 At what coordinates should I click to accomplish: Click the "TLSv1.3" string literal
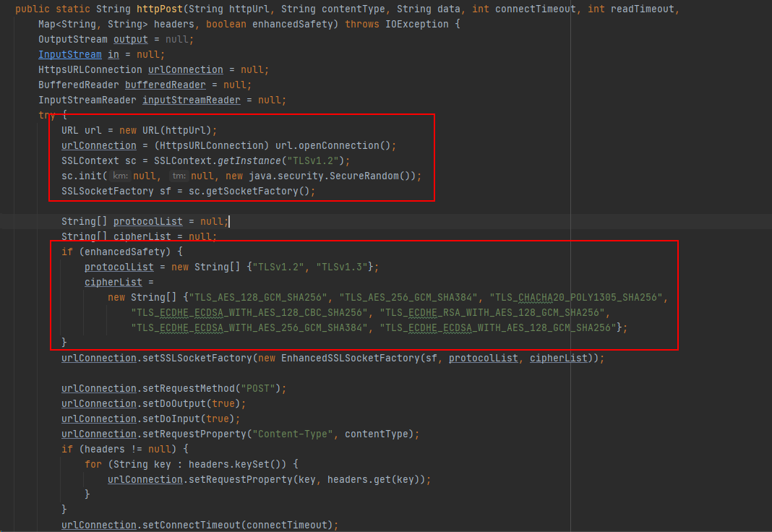342,267
